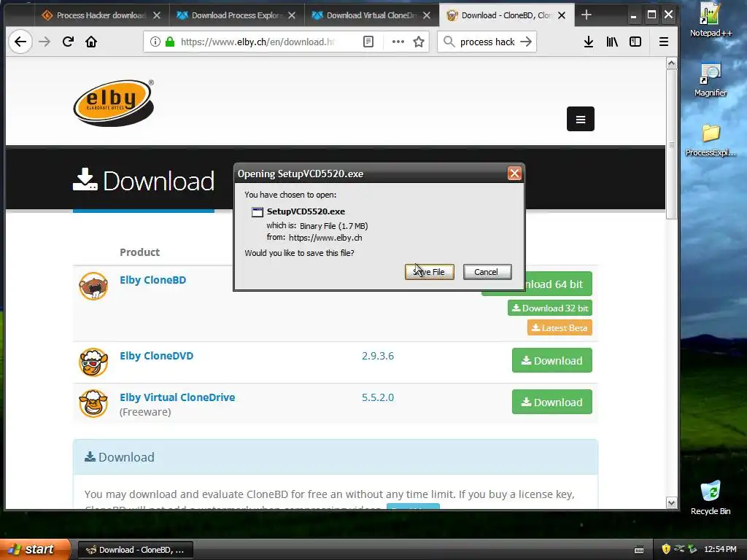Click the Elby CloneBD product link
Screen dimensions: 747x560
pyautogui.click(x=153, y=280)
